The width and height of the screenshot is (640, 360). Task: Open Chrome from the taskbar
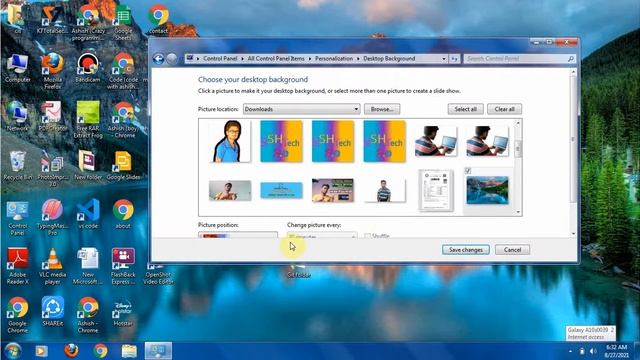point(100,351)
